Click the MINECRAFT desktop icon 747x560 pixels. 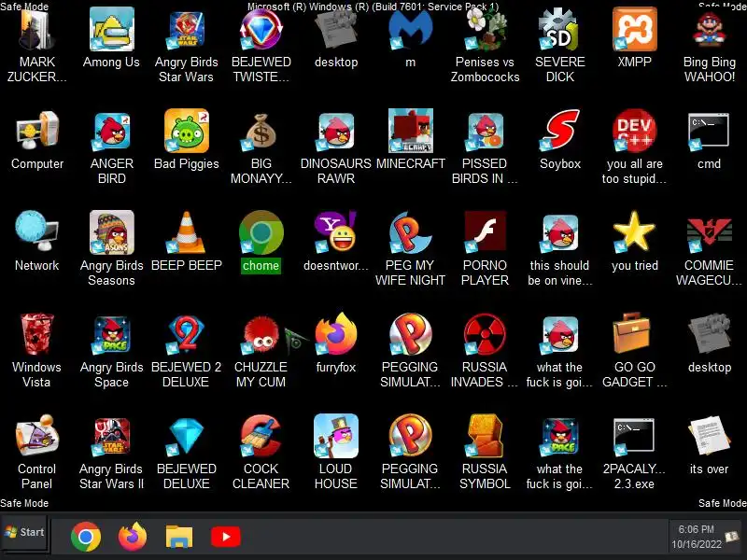(410, 131)
